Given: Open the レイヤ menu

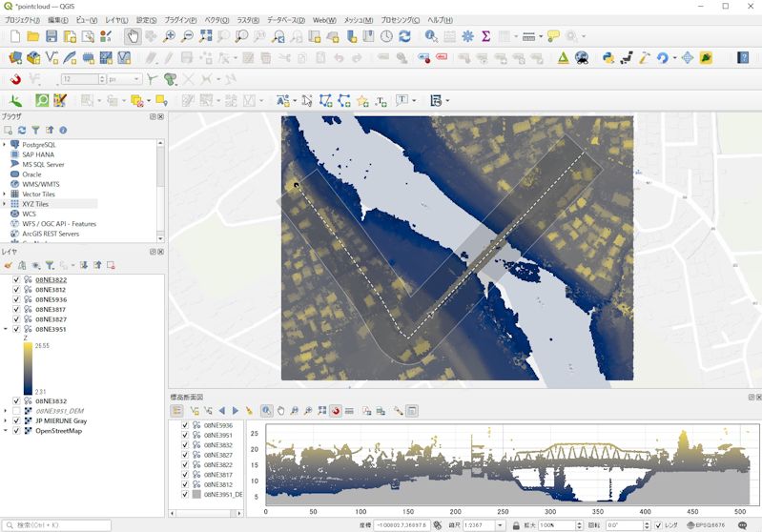Looking at the screenshot, I should [116, 20].
